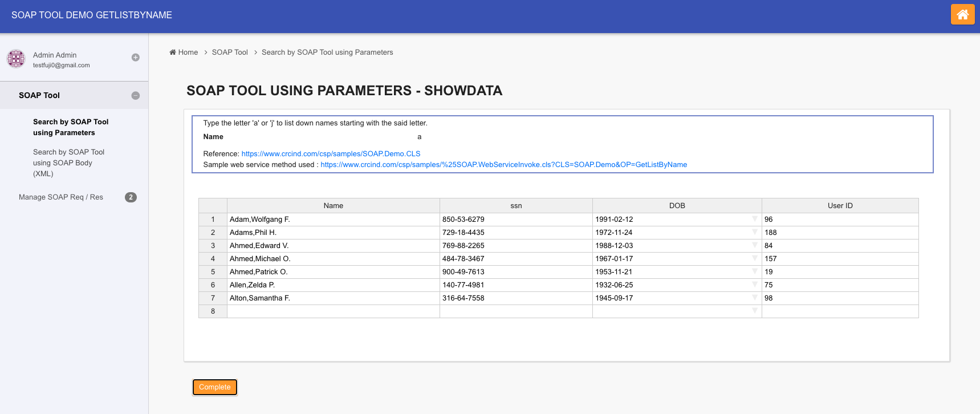The image size is (980, 414).
Task: Click the Admin Admin avatar image
Action: point(16,59)
